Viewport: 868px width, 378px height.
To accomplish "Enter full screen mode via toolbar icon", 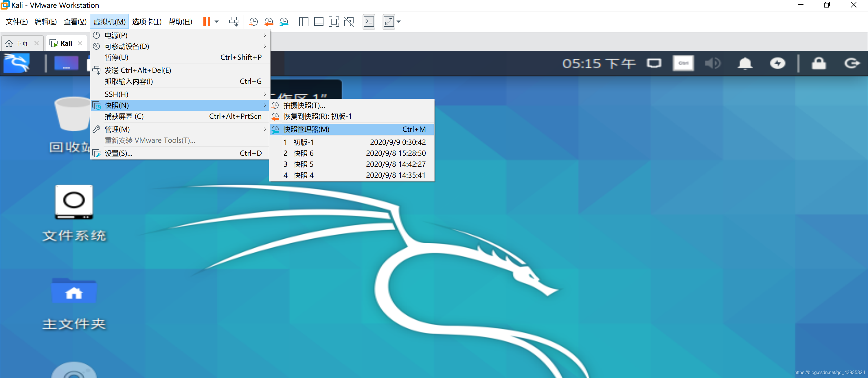I will point(334,22).
